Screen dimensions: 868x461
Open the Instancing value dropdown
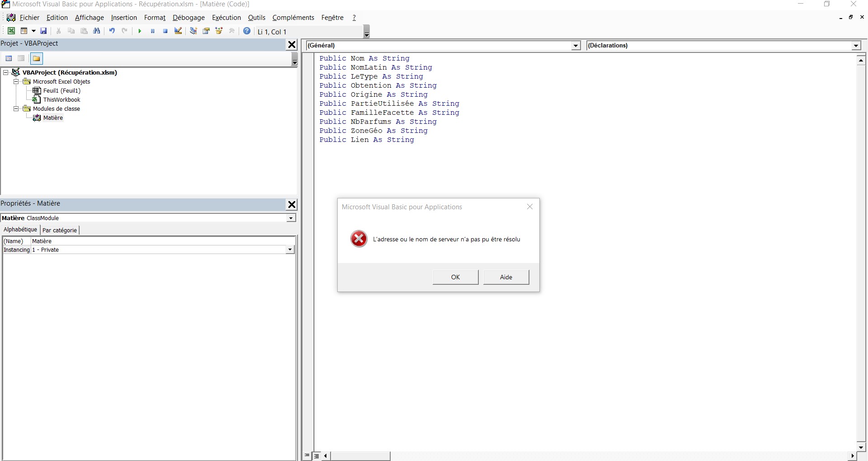click(x=290, y=249)
